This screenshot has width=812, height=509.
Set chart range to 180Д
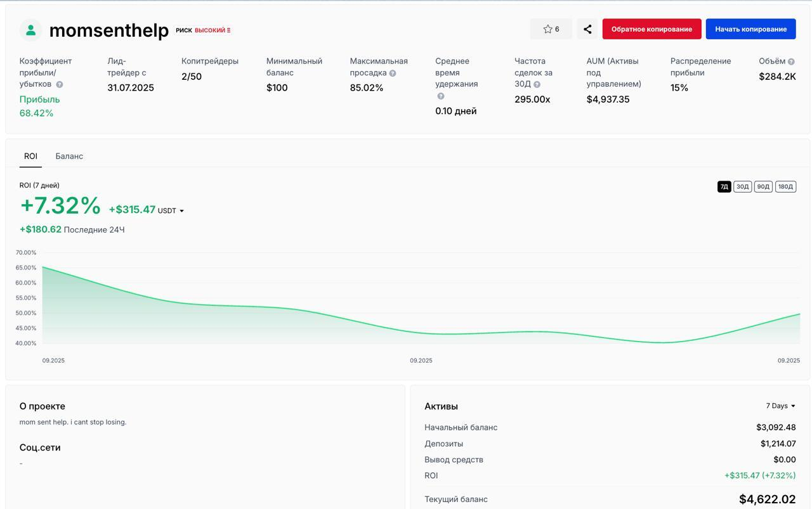click(785, 186)
